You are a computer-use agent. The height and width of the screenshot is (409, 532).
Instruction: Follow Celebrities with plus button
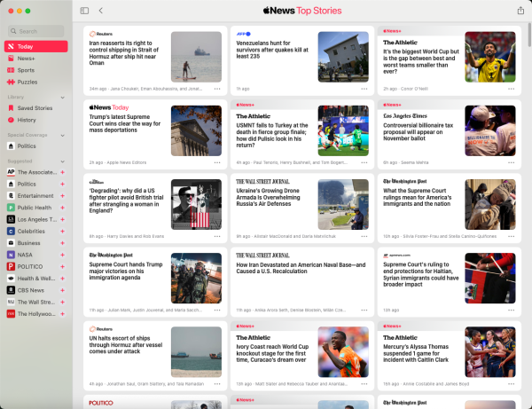point(62,232)
